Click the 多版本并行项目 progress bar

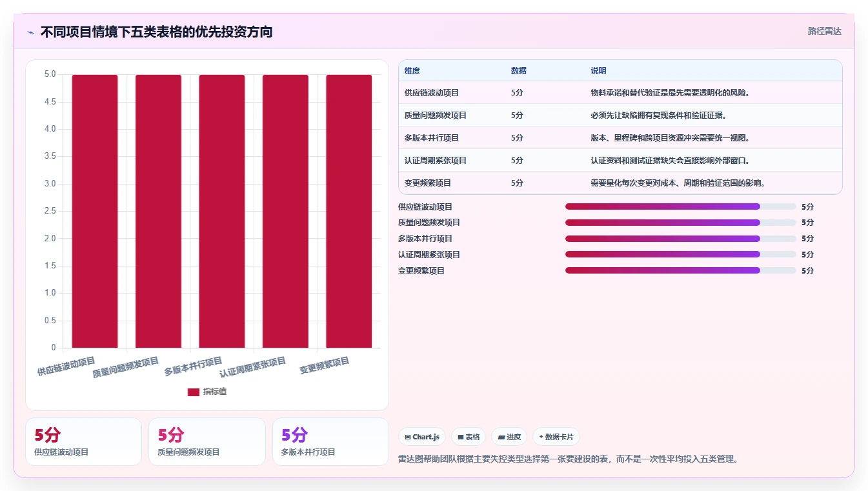point(681,239)
